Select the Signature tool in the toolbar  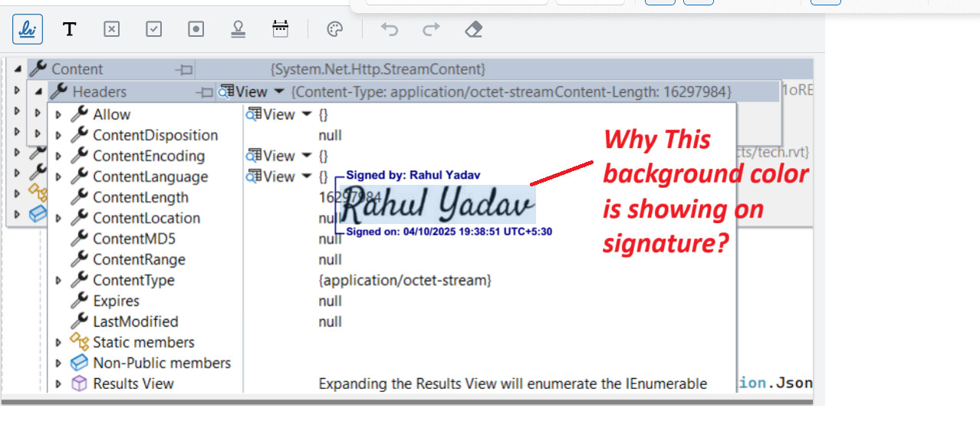[28, 29]
